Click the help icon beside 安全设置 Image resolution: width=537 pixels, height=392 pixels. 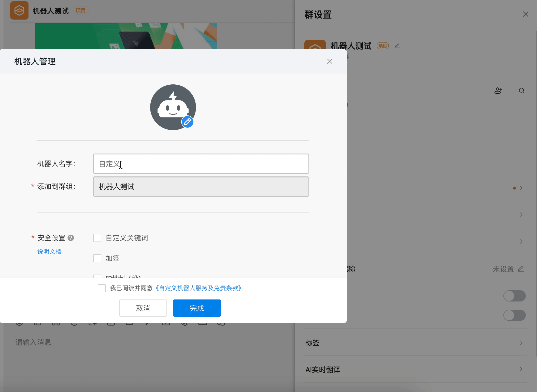71,238
